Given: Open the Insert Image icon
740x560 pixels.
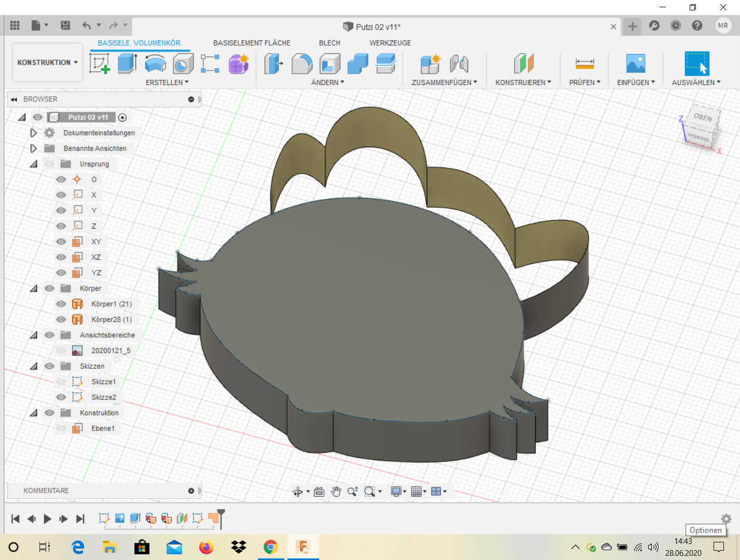Looking at the screenshot, I should point(636,64).
